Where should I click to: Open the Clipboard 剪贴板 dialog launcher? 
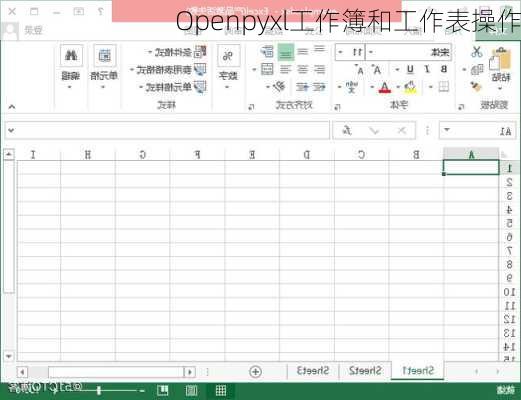(x=461, y=107)
